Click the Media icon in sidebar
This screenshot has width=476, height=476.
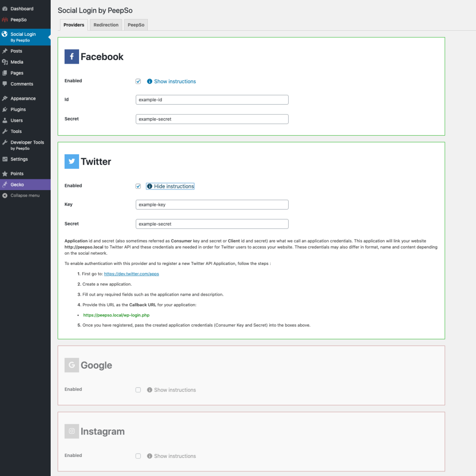[5, 62]
